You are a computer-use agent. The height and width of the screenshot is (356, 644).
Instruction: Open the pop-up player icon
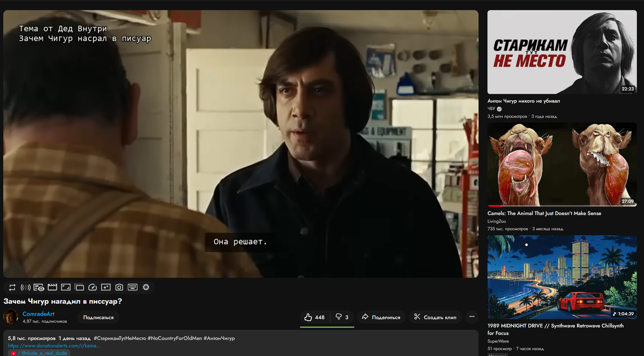point(79,287)
